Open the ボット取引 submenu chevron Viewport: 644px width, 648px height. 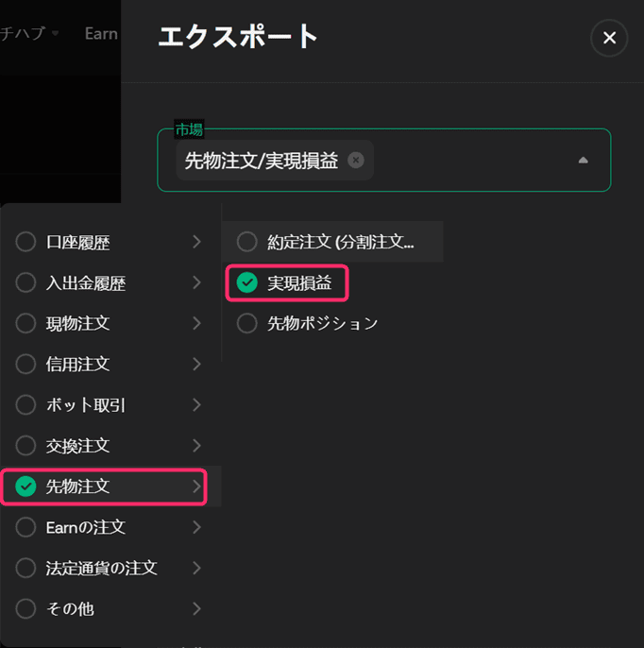pos(196,405)
